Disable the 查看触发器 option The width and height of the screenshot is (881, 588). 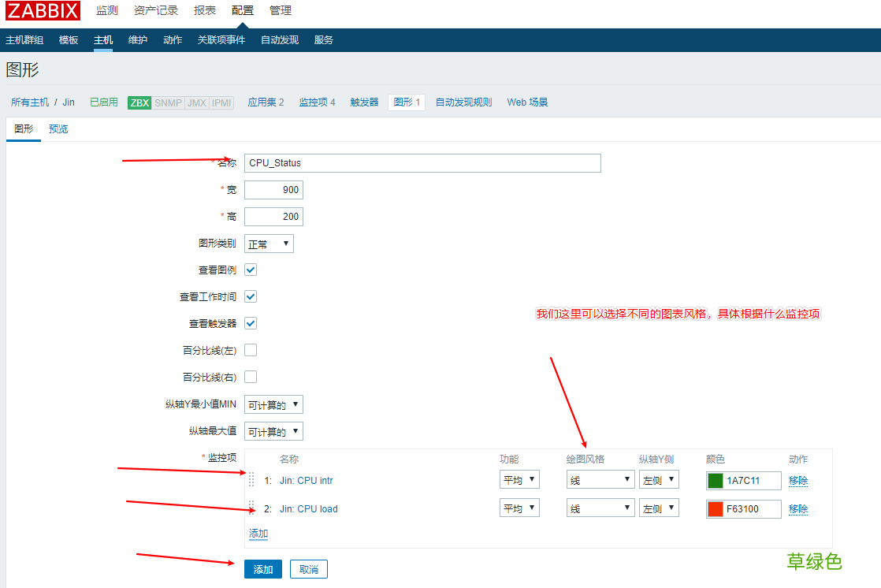coord(250,323)
